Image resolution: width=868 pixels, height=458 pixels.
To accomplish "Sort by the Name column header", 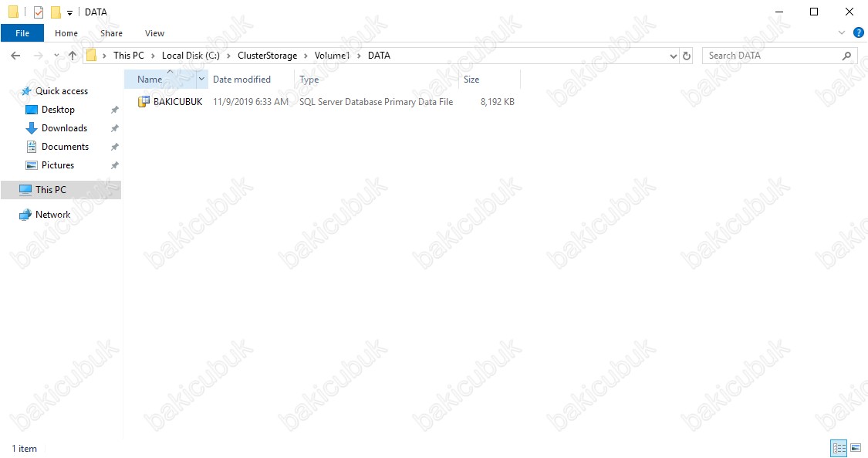I will coord(160,80).
